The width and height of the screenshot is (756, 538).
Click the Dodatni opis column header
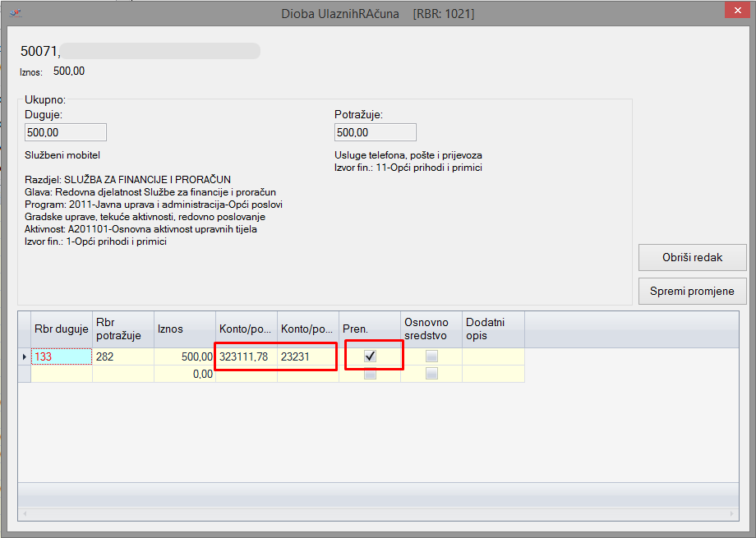coord(493,329)
